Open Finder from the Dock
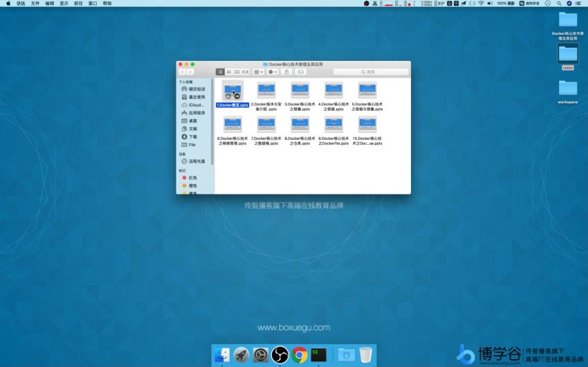588x367 pixels. (222, 355)
